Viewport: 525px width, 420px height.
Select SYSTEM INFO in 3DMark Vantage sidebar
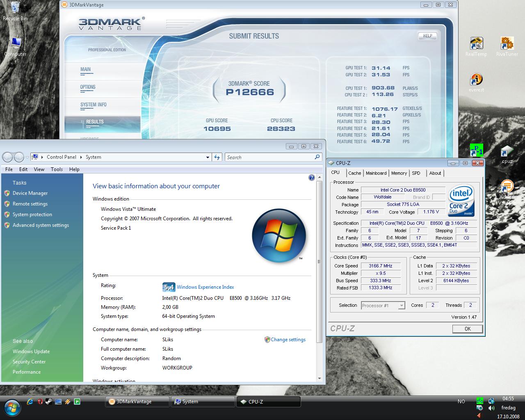(94, 105)
